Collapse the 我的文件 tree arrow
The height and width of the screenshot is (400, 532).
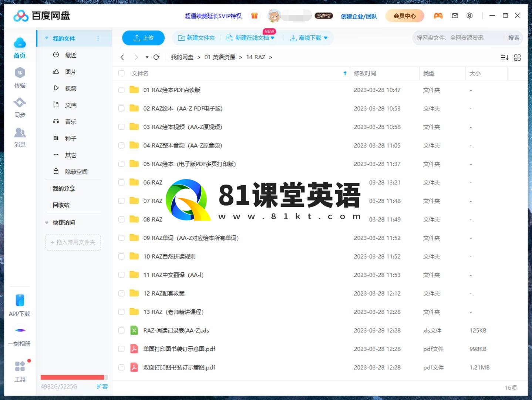(x=47, y=38)
